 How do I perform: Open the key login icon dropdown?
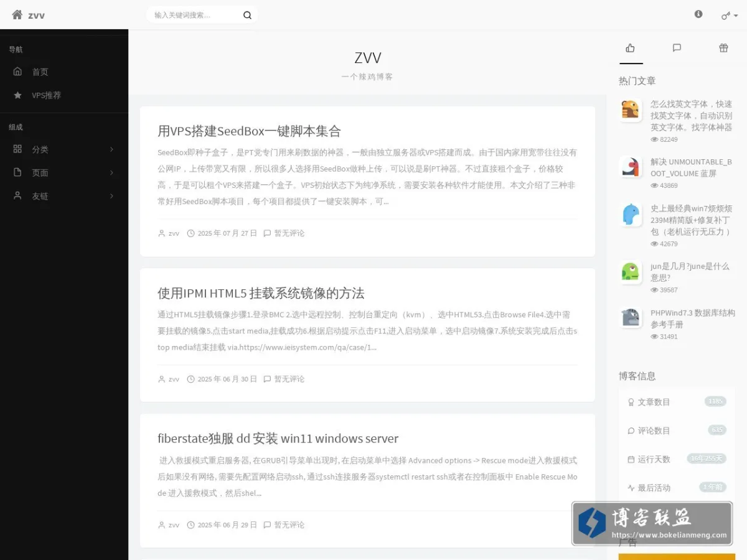click(729, 15)
